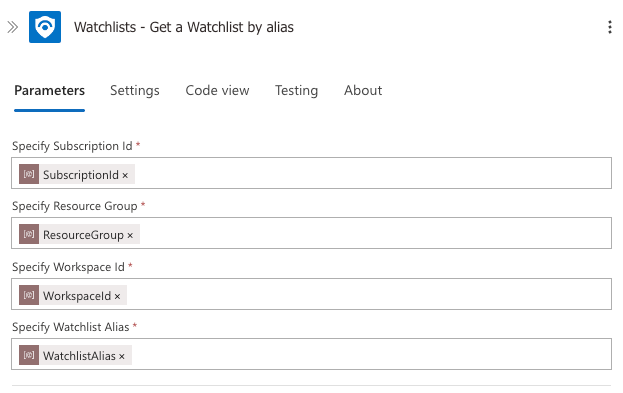Open the three-dot more options menu
The height and width of the screenshot is (393, 623).
pyautogui.click(x=609, y=27)
